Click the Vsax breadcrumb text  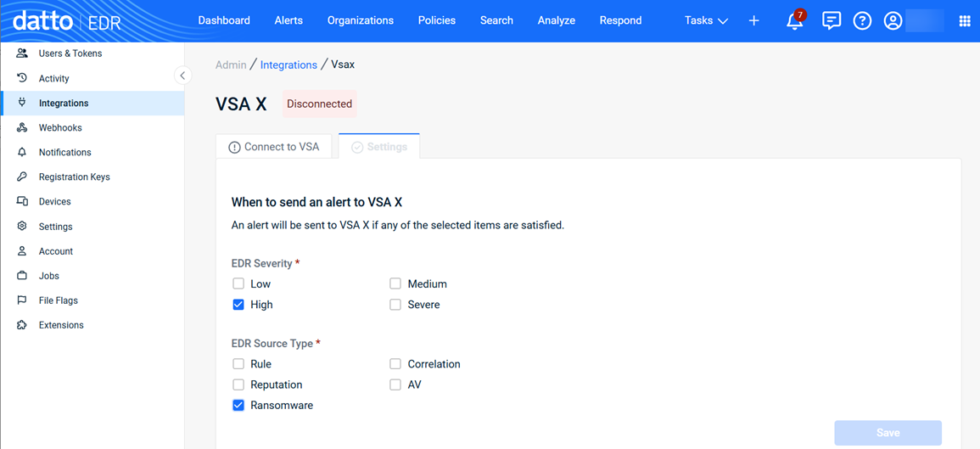click(343, 65)
